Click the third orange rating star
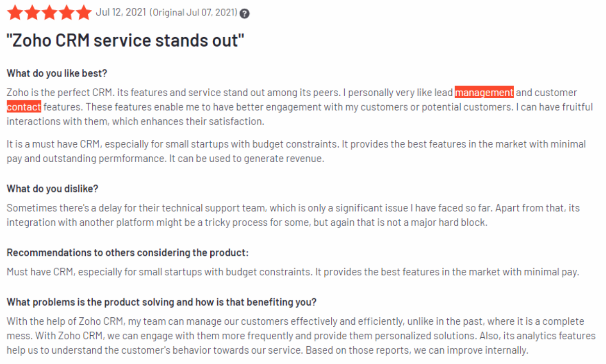This screenshot has height=364, width=606. click(49, 12)
